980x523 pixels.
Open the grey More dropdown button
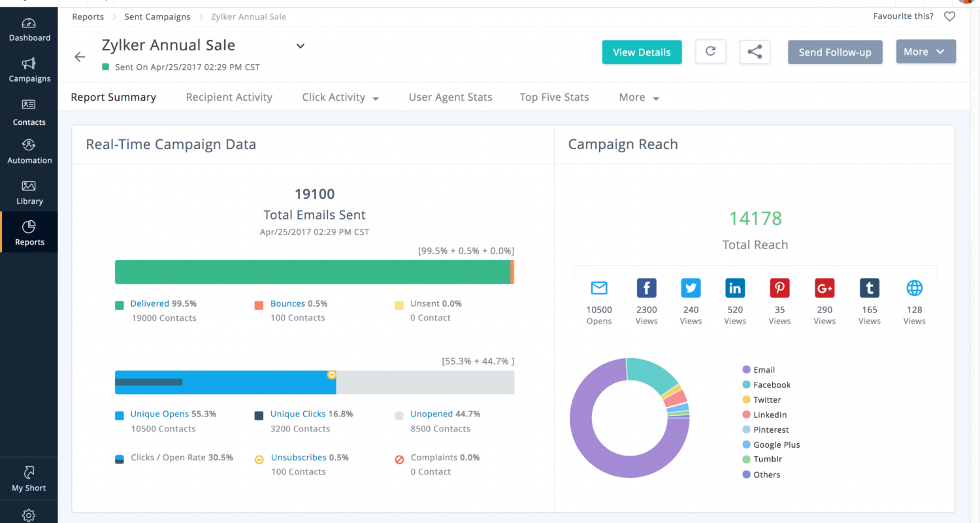pyautogui.click(x=926, y=52)
